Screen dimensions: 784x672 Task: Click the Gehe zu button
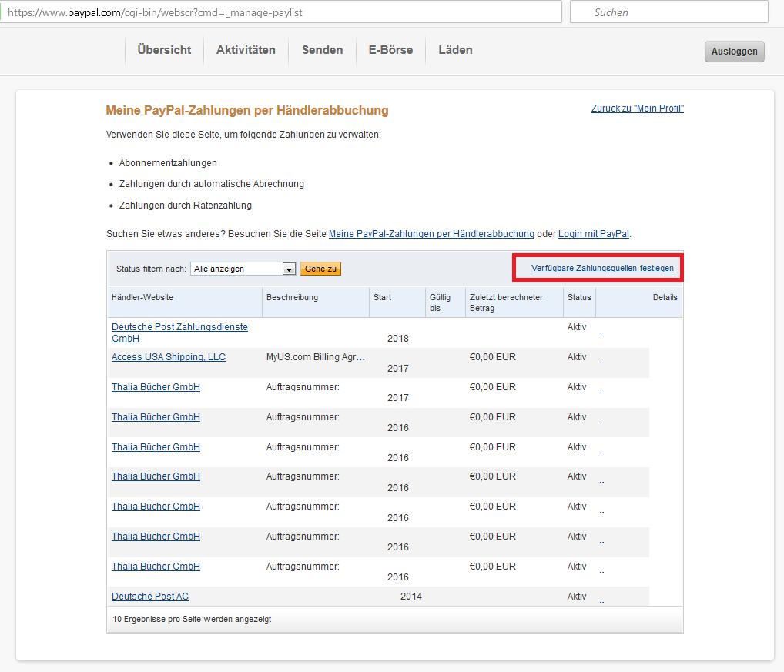(x=320, y=269)
